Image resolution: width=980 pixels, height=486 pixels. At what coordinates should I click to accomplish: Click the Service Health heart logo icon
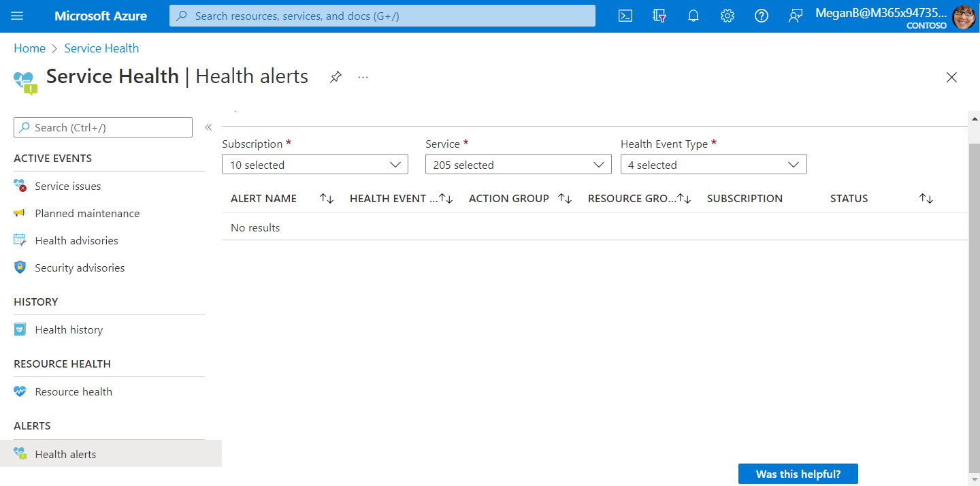pos(25,82)
